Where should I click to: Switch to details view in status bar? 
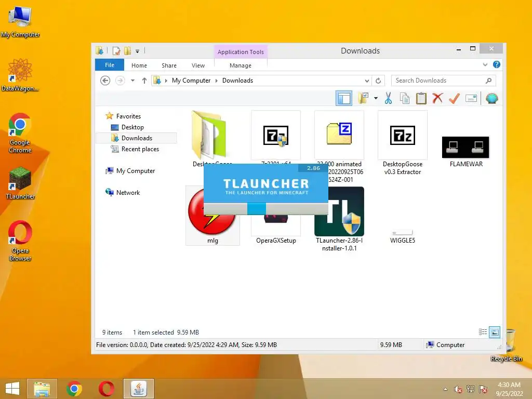point(483,332)
